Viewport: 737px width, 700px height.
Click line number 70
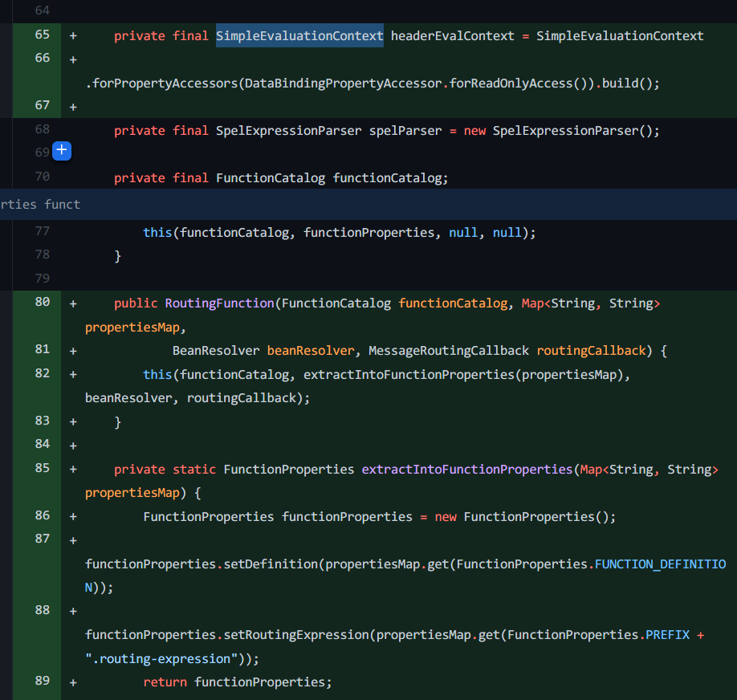[x=43, y=177]
